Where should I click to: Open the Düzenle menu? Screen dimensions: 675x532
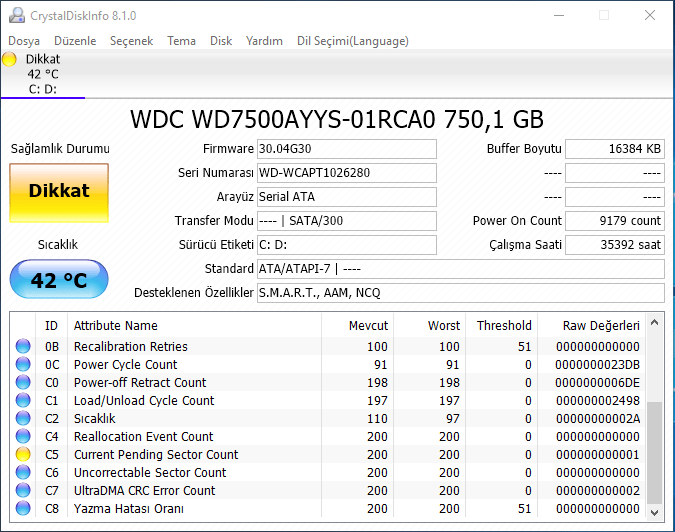[75, 41]
